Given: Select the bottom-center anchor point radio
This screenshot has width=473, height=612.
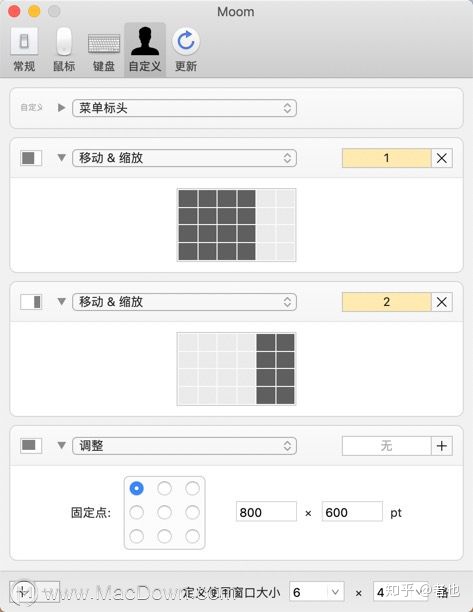Looking at the screenshot, I should point(164,536).
